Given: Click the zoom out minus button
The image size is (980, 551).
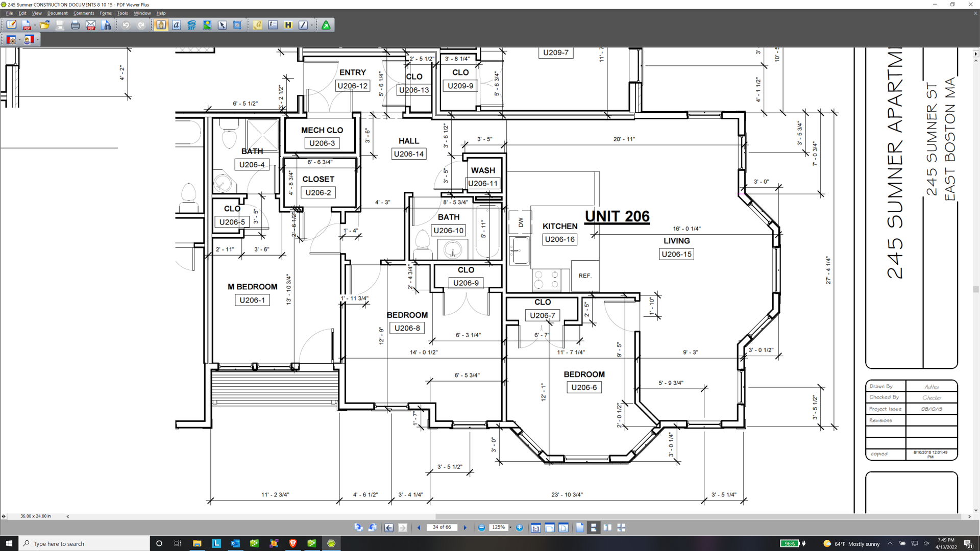Looking at the screenshot, I should click(481, 528).
